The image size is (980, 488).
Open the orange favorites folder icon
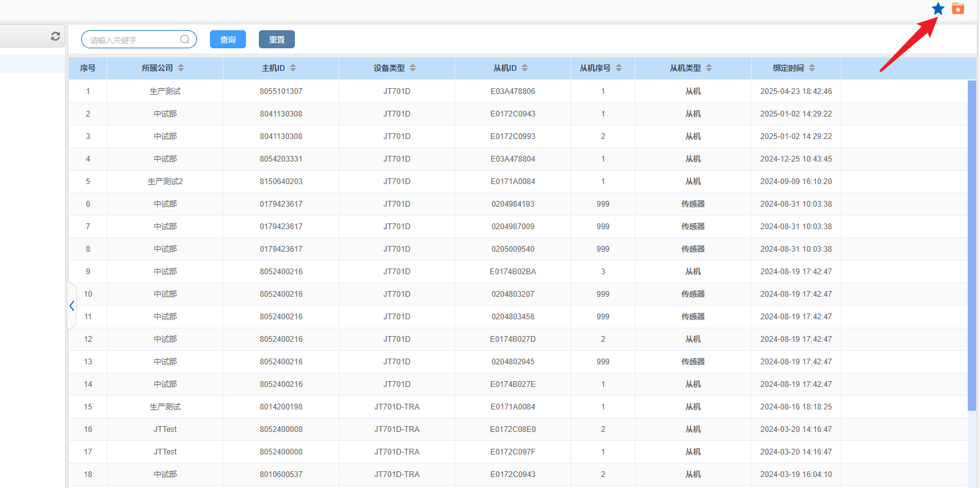click(x=958, y=9)
